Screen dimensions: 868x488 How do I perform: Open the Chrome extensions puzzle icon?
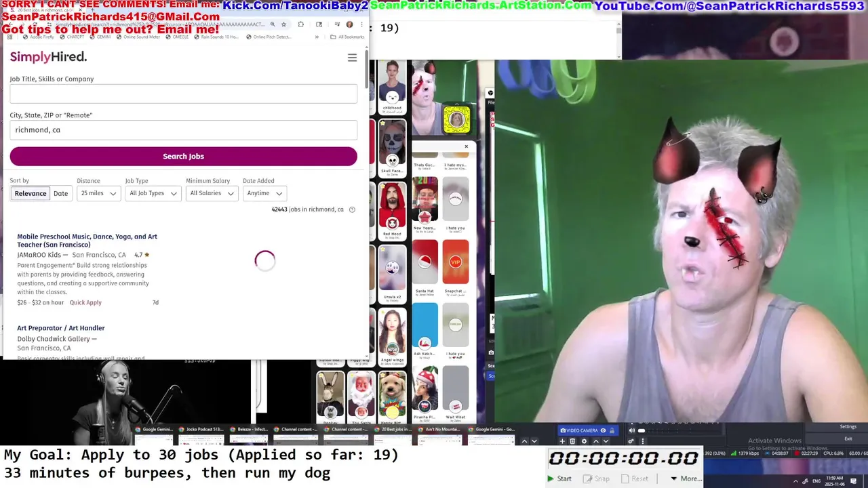[301, 24]
